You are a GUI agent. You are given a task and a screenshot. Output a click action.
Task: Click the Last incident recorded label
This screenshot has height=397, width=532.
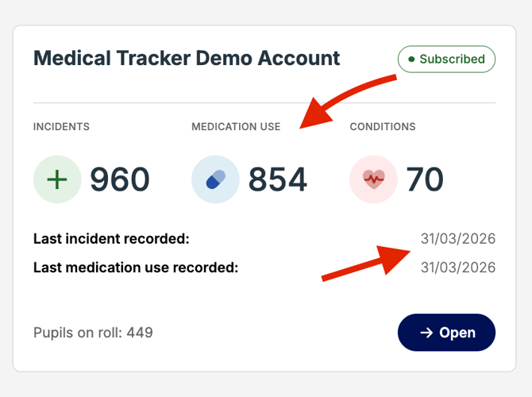pyautogui.click(x=111, y=239)
